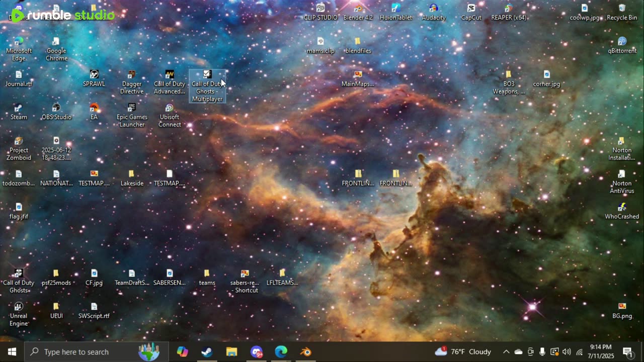
Task: Select the Audacity shortcut
Action: pyautogui.click(x=434, y=12)
